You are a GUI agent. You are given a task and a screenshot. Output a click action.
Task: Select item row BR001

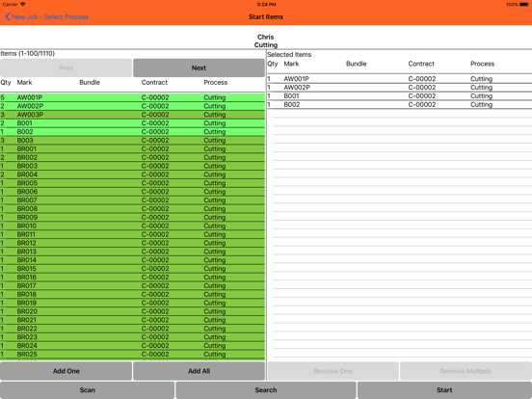(x=132, y=149)
